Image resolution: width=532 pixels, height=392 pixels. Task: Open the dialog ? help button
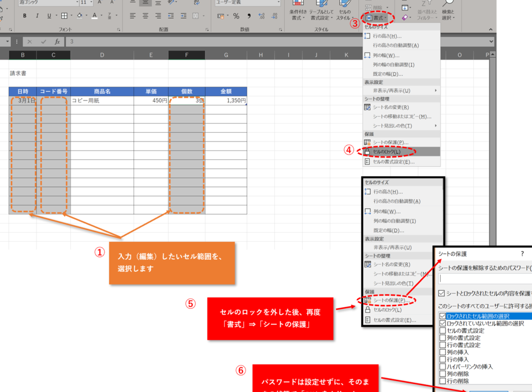(x=522, y=253)
